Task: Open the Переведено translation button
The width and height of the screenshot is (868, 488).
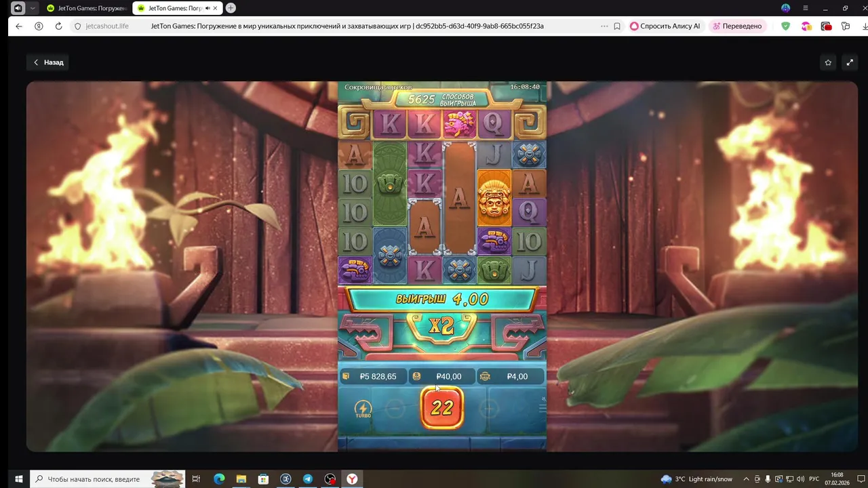Action: point(737,26)
